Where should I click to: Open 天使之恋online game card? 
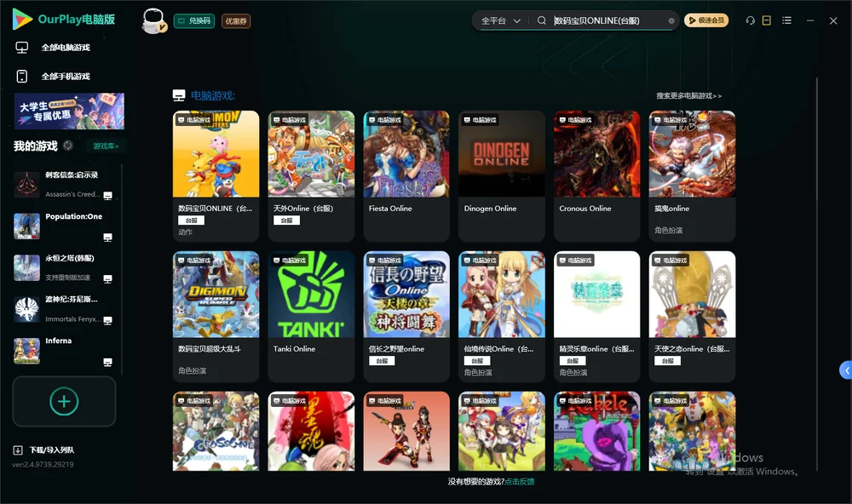click(692, 316)
